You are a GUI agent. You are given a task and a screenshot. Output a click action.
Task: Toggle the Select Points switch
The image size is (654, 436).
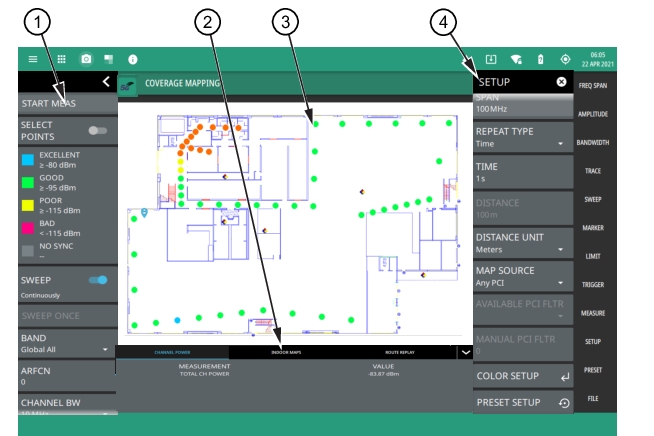(97, 130)
